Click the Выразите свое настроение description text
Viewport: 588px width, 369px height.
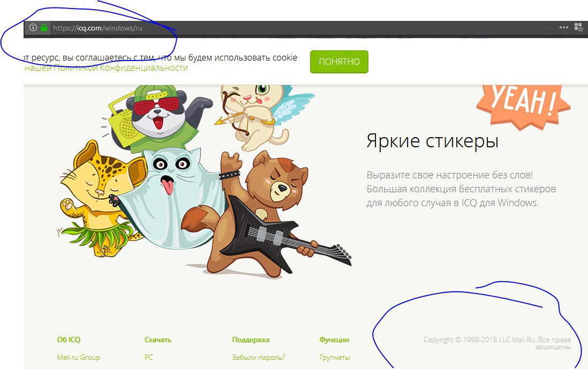(x=461, y=189)
